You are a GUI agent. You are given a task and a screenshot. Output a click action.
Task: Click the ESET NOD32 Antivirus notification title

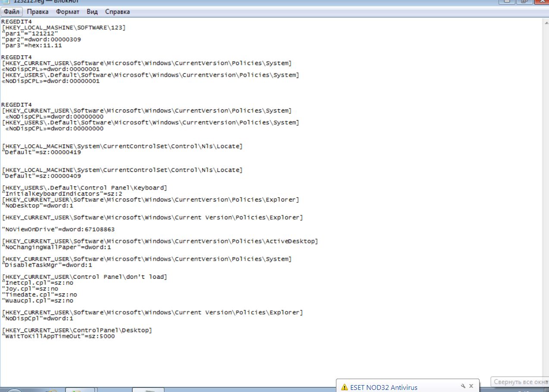[384, 387]
